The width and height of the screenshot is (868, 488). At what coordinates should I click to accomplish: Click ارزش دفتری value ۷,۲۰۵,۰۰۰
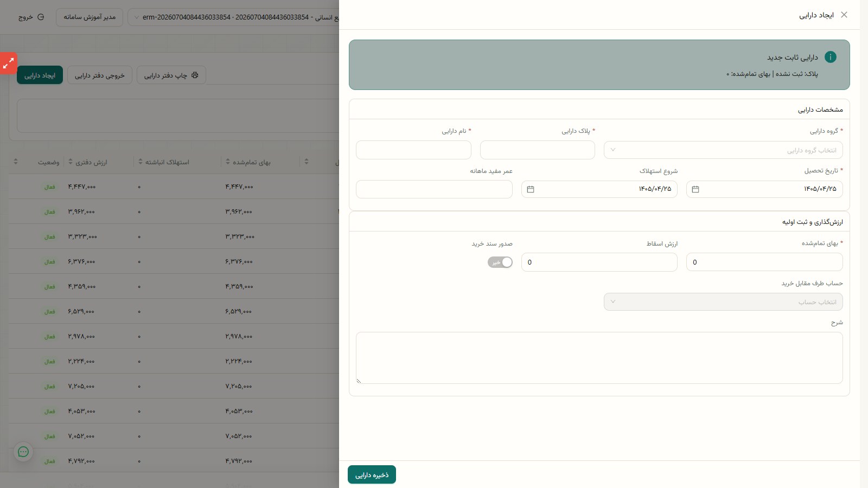(x=81, y=387)
